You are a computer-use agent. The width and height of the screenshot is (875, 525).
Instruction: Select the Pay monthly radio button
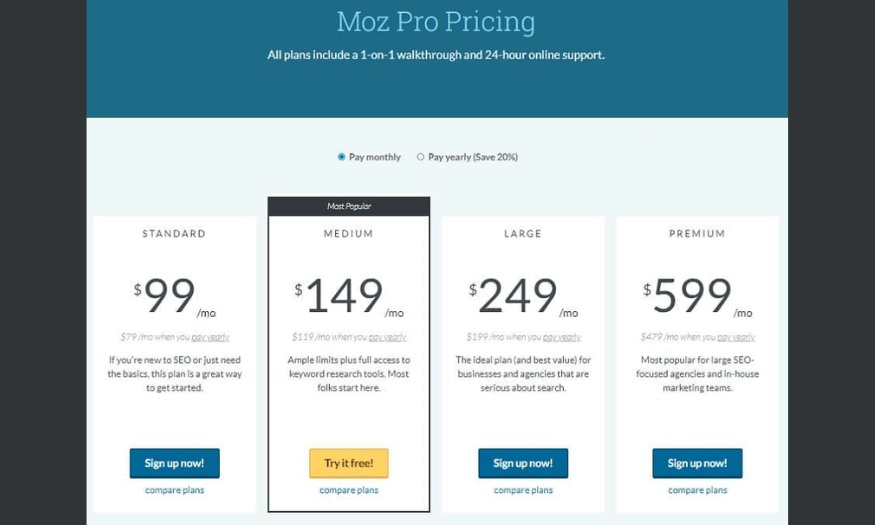[x=342, y=157]
